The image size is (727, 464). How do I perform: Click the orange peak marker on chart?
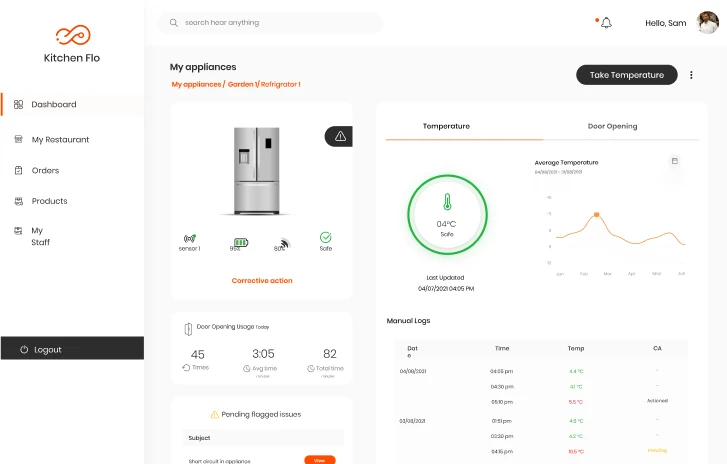[597, 214]
